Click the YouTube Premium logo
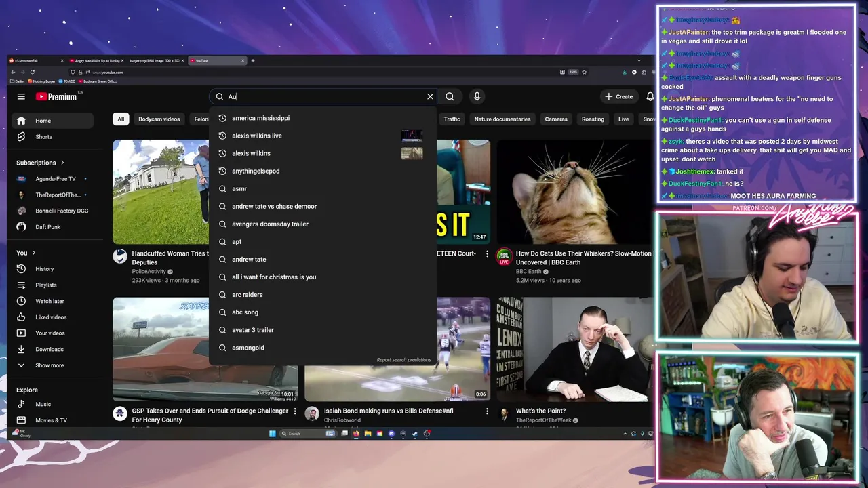The height and width of the screenshot is (488, 868). 57,96
